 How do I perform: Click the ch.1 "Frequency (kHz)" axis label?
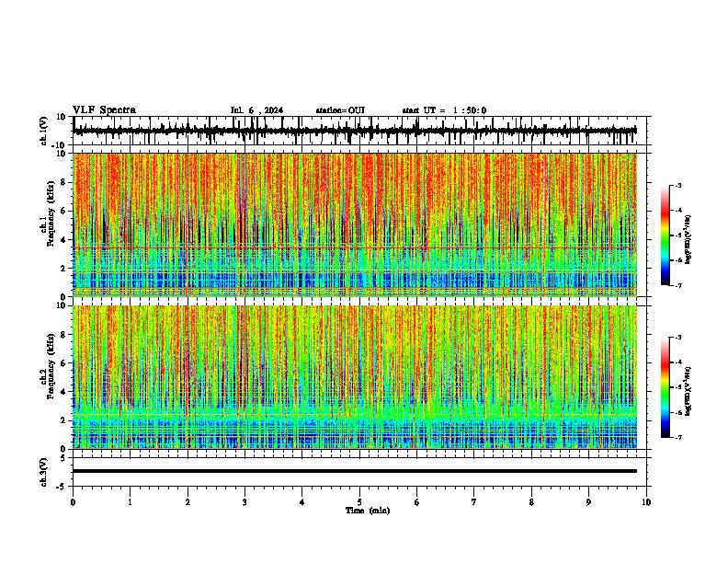pyautogui.click(x=51, y=214)
